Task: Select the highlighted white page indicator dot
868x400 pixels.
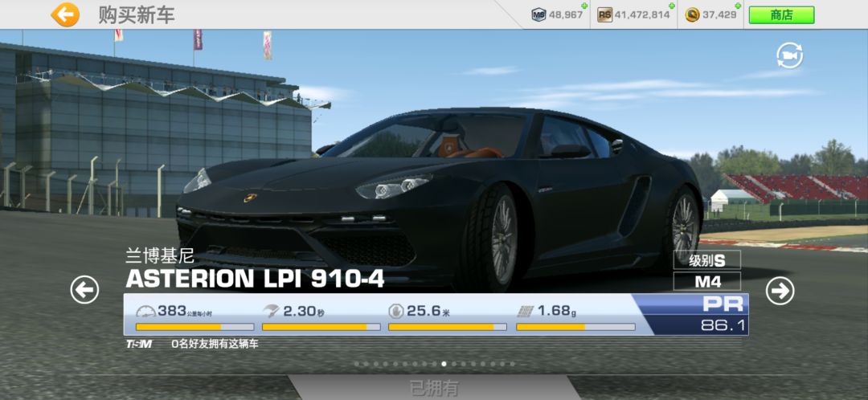Action: (444, 364)
